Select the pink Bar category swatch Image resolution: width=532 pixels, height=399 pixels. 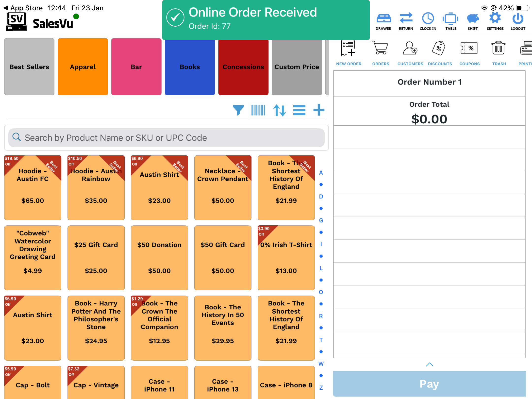tap(136, 67)
